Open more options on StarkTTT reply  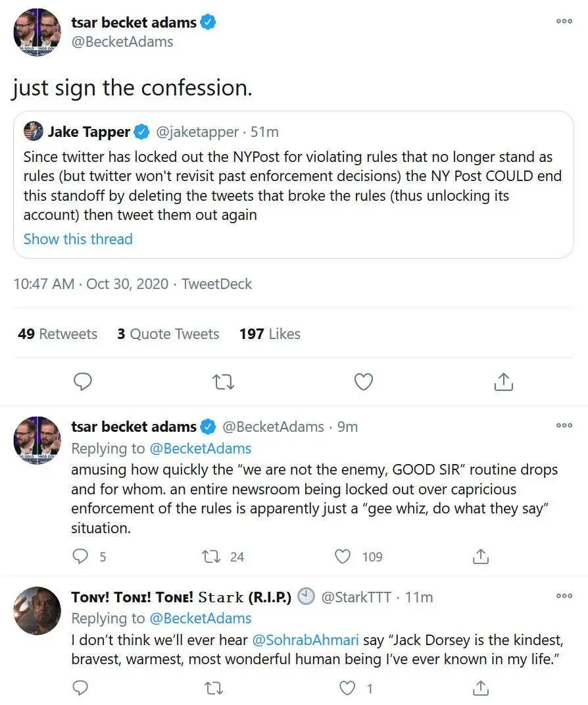564,596
